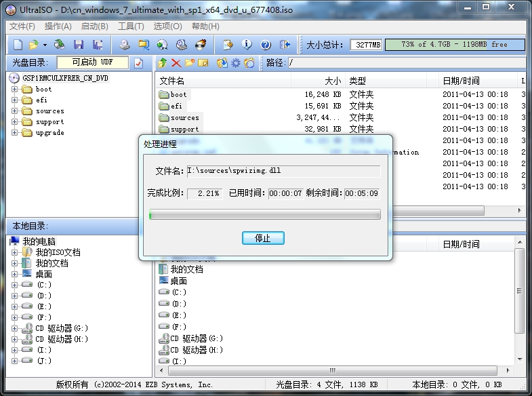Click the Convert image format icon
Image resolution: width=532 pixels, height=396 pixels.
162,45
